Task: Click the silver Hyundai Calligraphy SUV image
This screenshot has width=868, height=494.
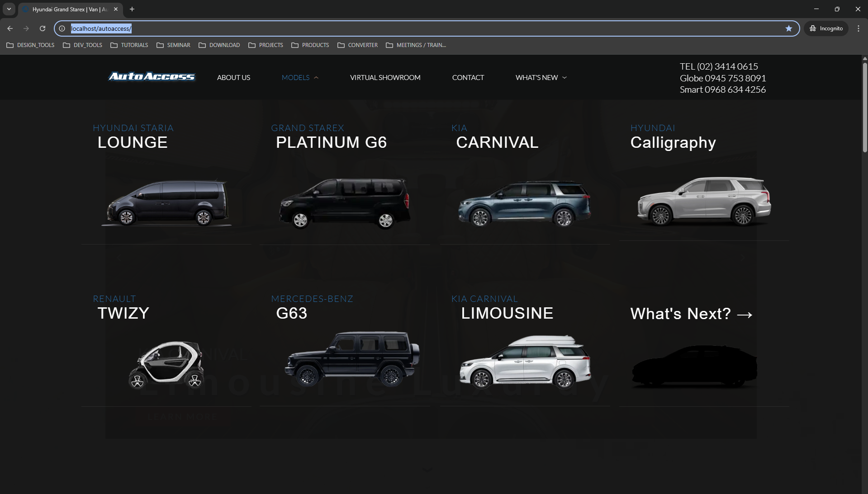Action: tap(704, 201)
